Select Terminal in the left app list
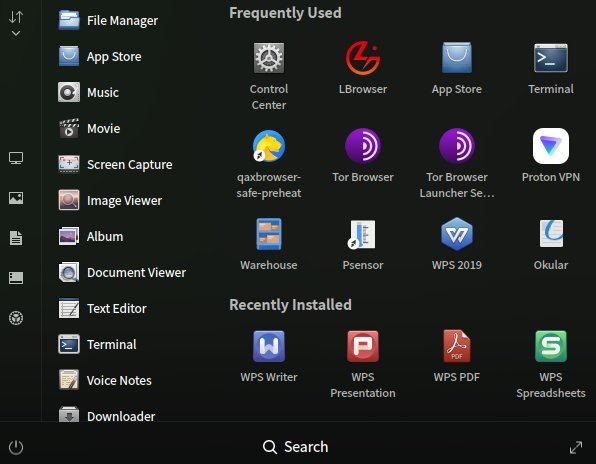This screenshot has width=596, height=464. (x=98, y=344)
